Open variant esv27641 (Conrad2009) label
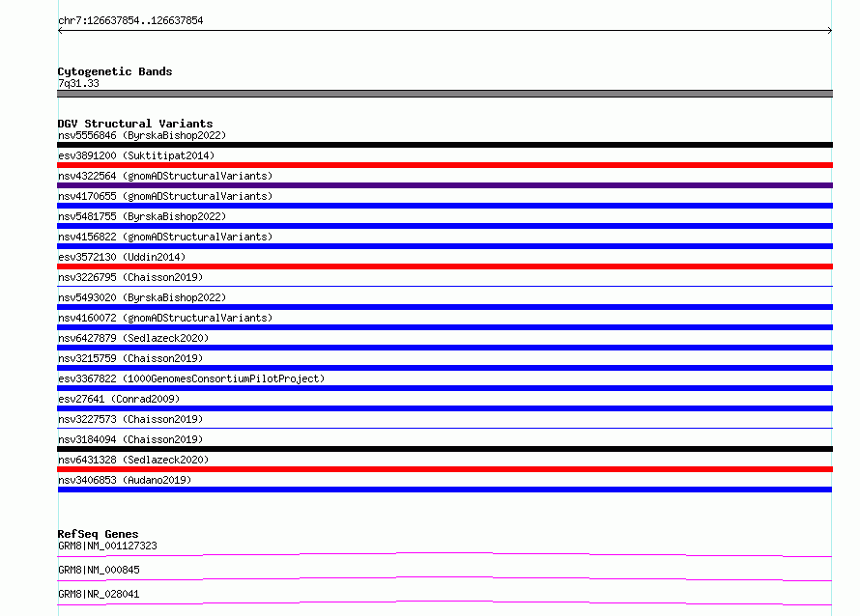Viewport: 860px width, 616px height. pos(119,399)
